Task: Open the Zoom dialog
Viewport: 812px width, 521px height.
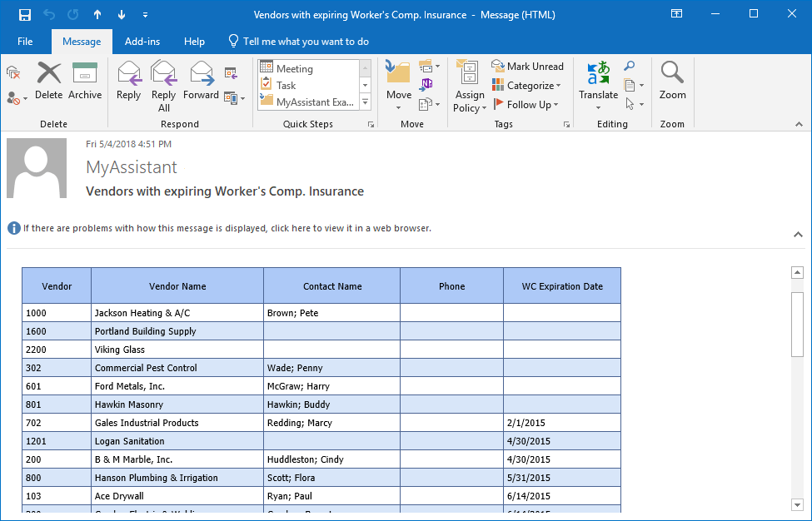Action: [672, 81]
